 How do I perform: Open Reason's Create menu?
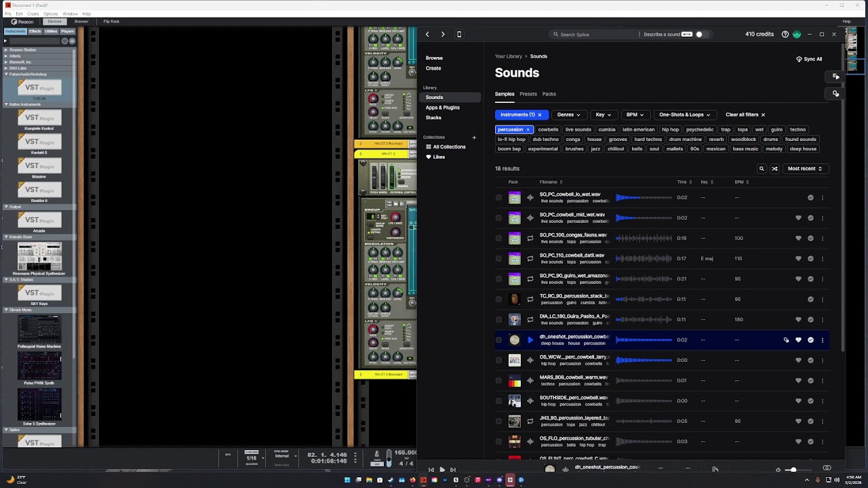pyautogui.click(x=33, y=14)
